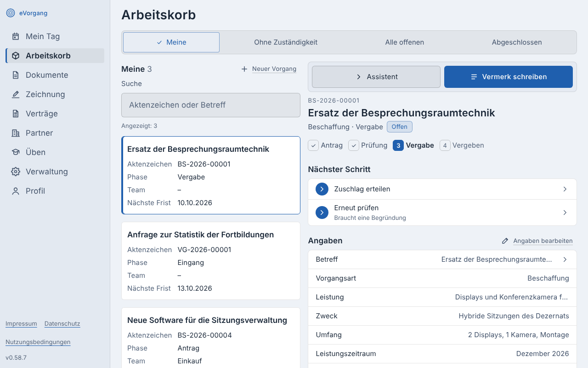Click the Partner building icon
Image resolution: width=588 pixels, height=368 pixels.
point(16,133)
